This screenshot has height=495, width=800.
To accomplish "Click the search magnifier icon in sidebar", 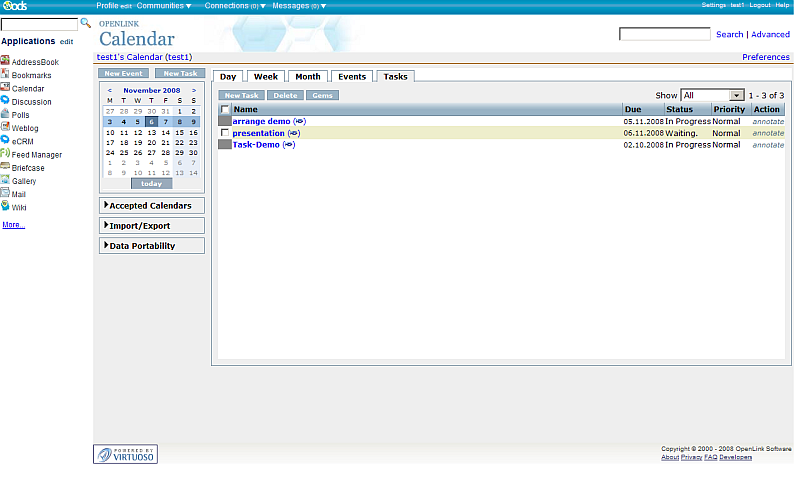I will tap(85, 23).
